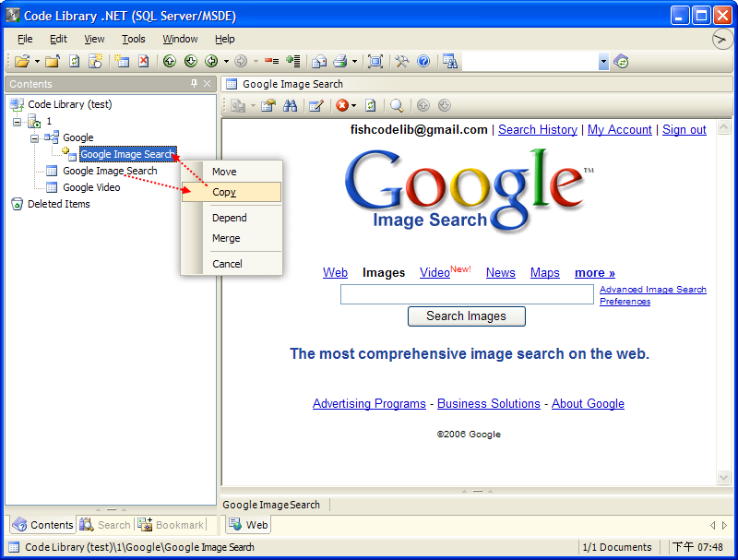This screenshot has width=738, height=560.
Task: Click the search library binoculars icon near combo box
Action: (x=450, y=62)
